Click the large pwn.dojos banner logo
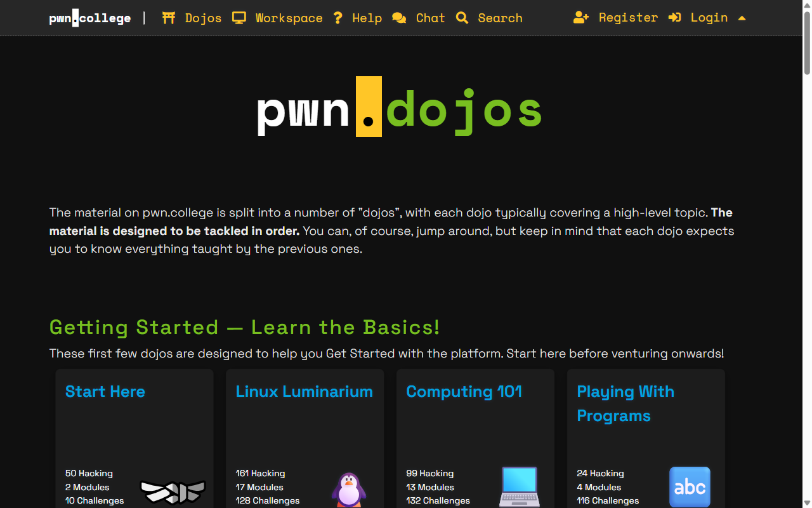The image size is (812, 508). tap(400, 107)
